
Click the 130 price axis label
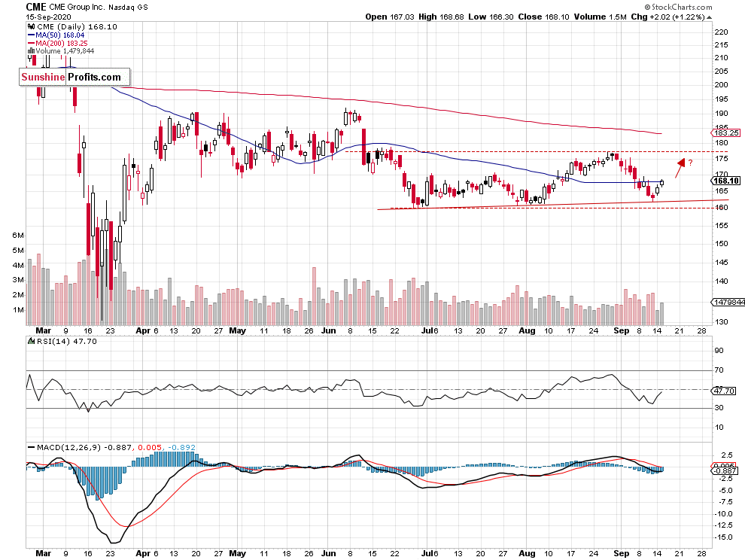click(x=721, y=322)
